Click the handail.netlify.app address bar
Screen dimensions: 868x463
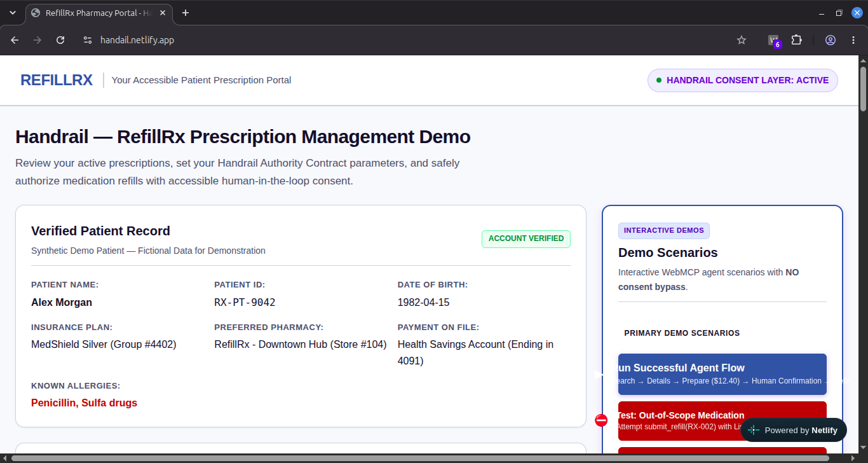[x=137, y=40]
